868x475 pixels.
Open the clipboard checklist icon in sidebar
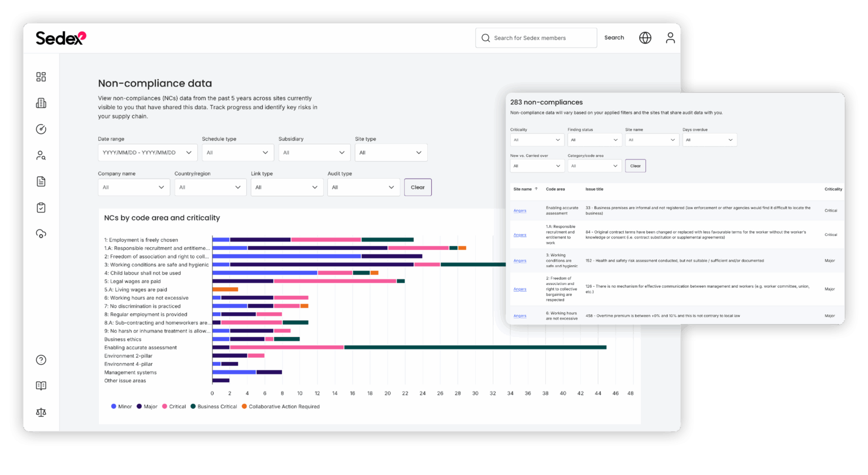click(x=40, y=207)
